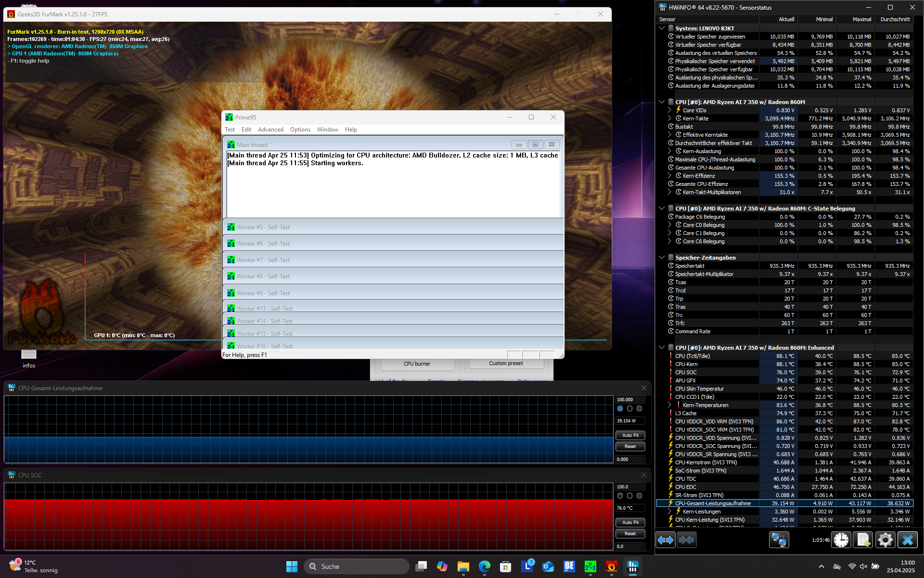This screenshot has width=924, height=578.
Task: Click the Worker #5 Self-Test icon
Action: (x=231, y=227)
